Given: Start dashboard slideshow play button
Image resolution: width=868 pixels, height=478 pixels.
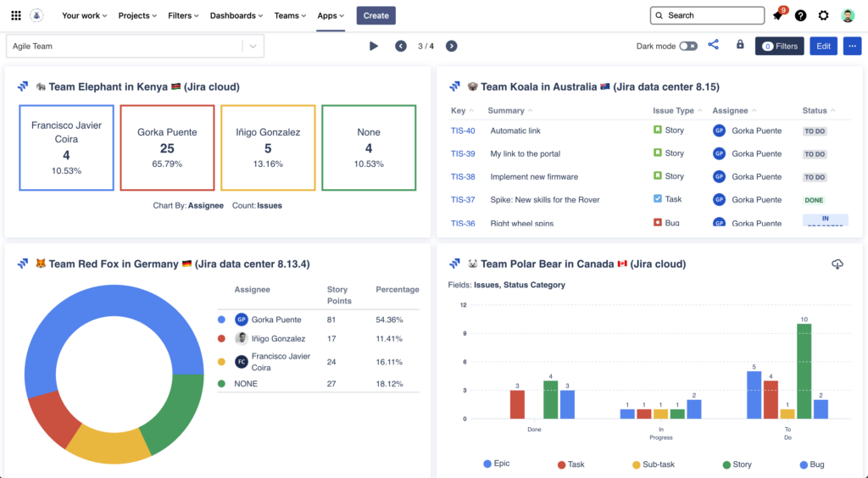Looking at the screenshot, I should (x=374, y=46).
